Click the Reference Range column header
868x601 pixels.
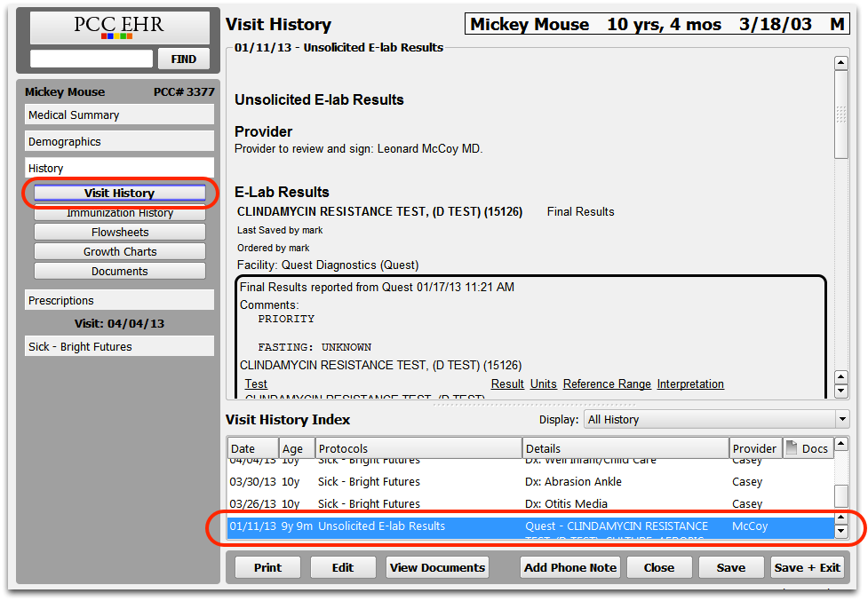point(607,384)
